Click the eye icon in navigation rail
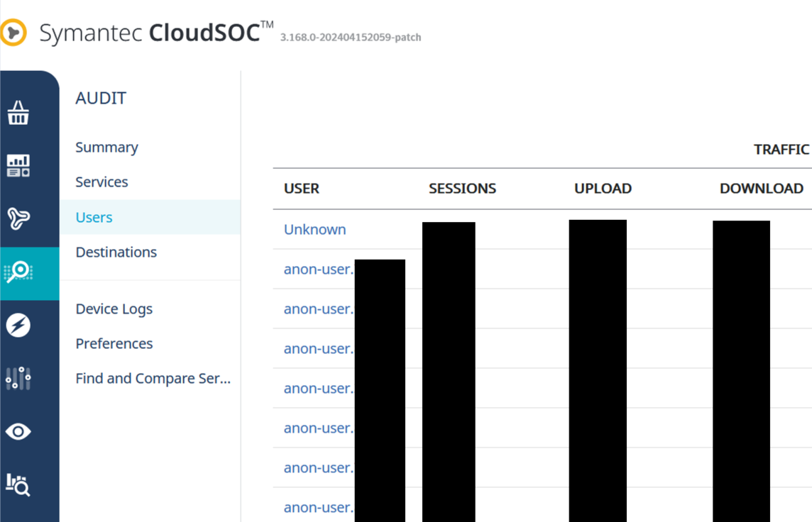This screenshot has height=522, width=812. click(18, 431)
